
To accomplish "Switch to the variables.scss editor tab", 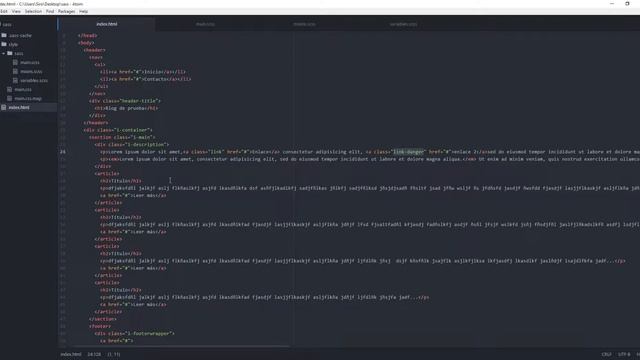I will [403, 24].
